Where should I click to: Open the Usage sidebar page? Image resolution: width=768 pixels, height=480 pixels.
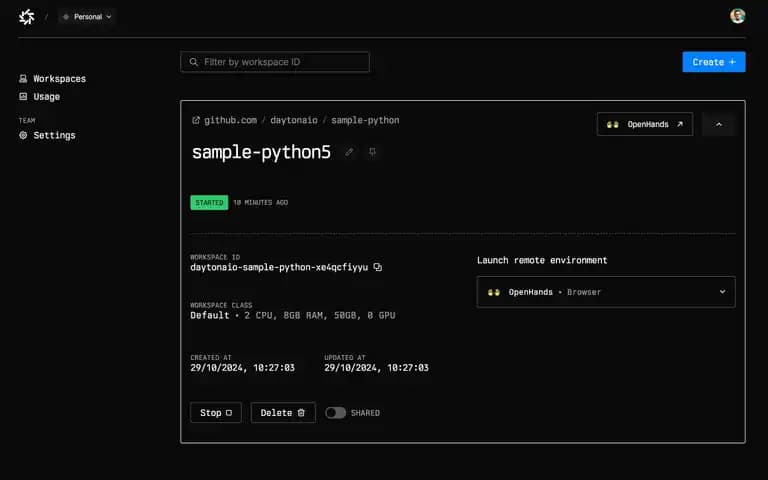[x=40, y=96]
